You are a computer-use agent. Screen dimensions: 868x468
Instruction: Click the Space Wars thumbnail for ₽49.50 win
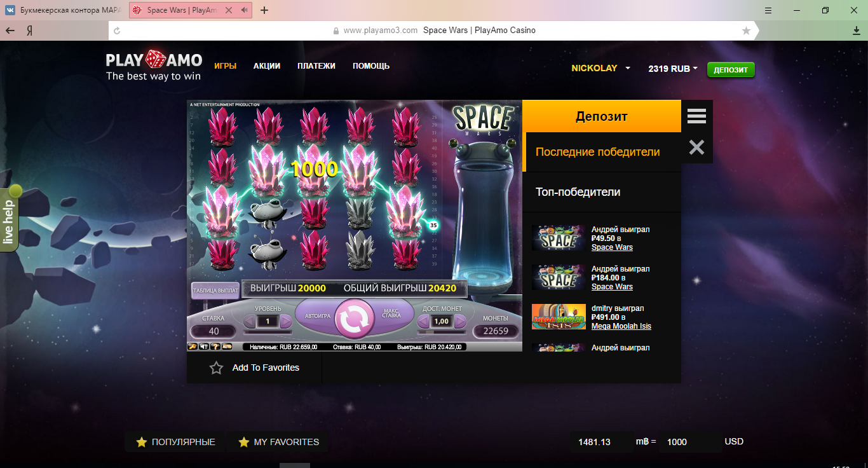559,238
